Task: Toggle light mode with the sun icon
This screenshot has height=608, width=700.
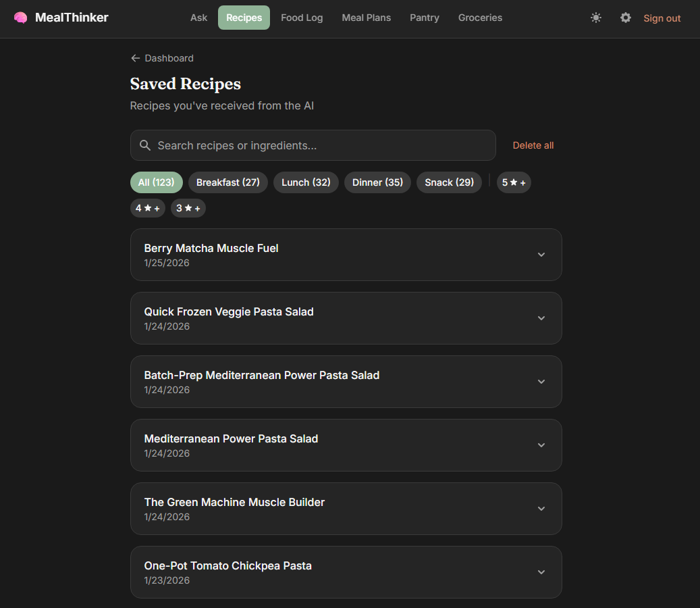Action: pyautogui.click(x=596, y=18)
